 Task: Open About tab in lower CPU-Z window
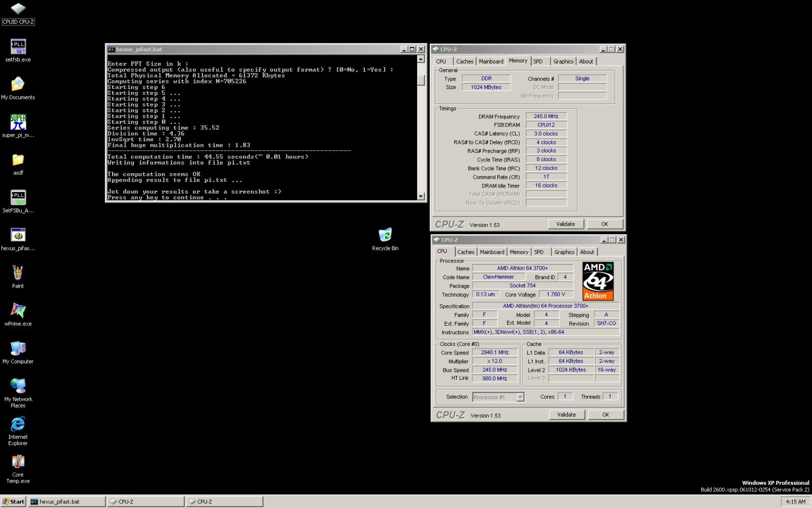pos(587,252)
